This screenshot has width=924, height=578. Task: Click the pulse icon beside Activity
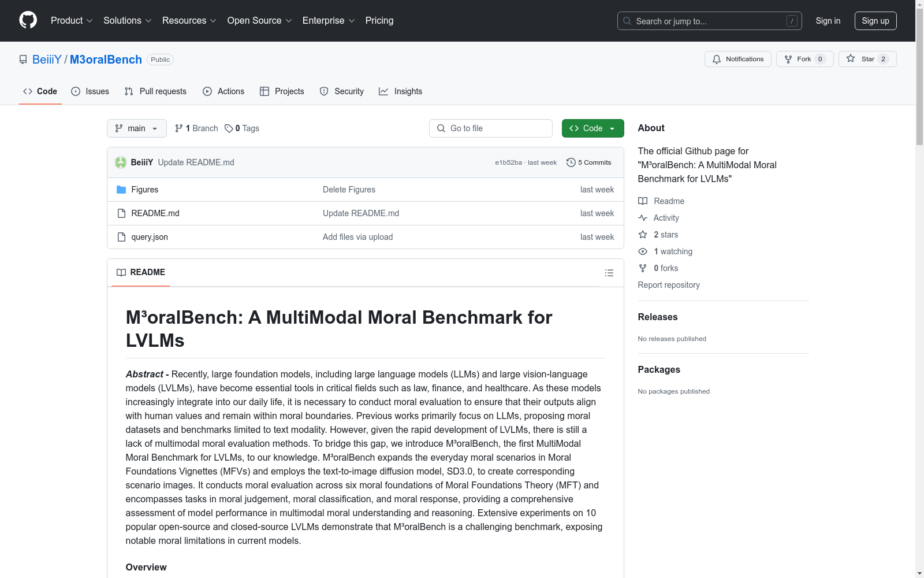pyautogui.click(x=643, y=218)
